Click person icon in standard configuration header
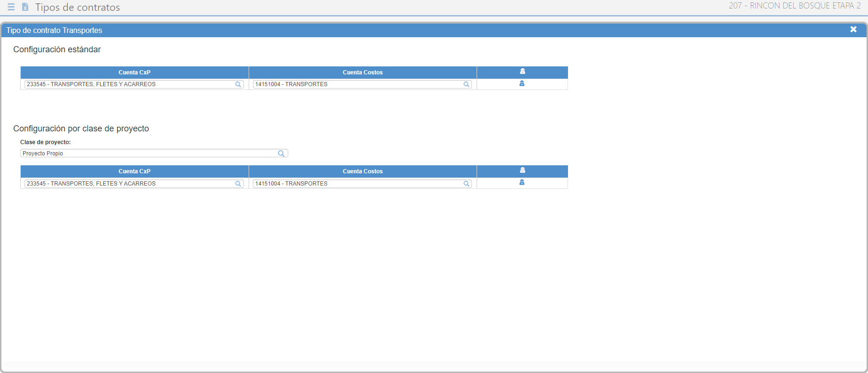This screenshot has width=868, height=373. tap(522, 72)
